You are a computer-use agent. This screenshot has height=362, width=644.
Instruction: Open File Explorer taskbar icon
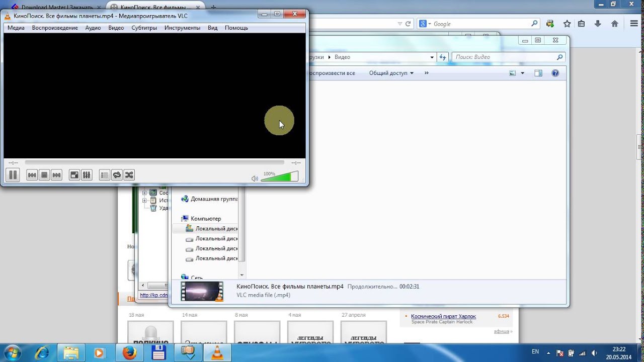[x=71, y=352]
